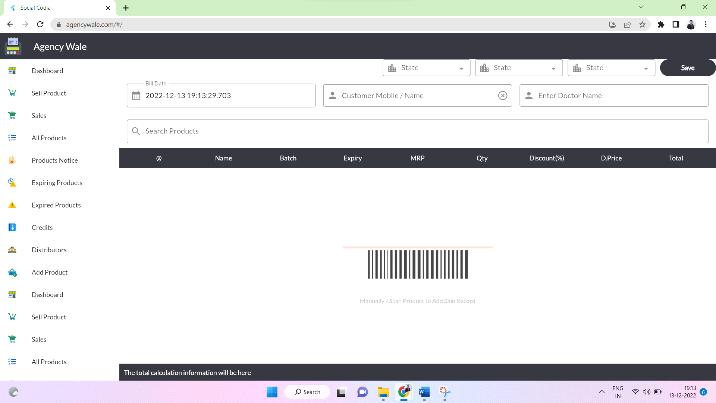Click the Total column header

click(x=676, y=158)
